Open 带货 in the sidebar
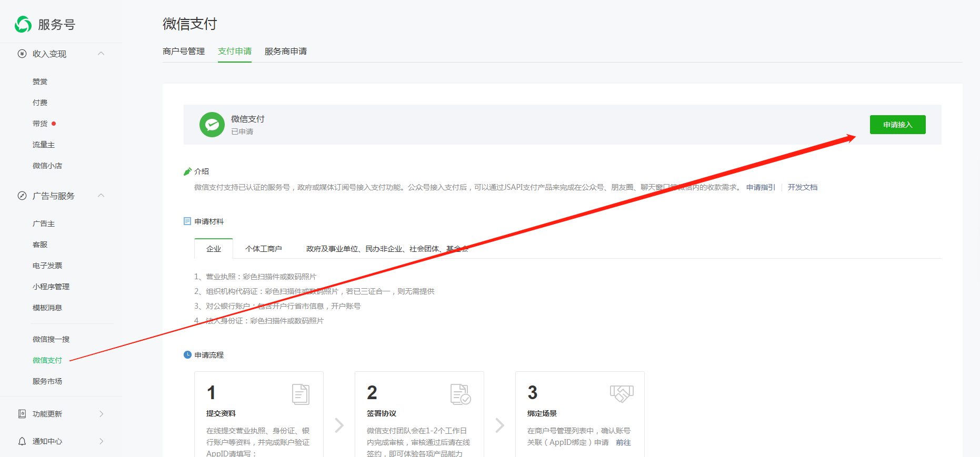980x457 pixels. coord(40,124)
